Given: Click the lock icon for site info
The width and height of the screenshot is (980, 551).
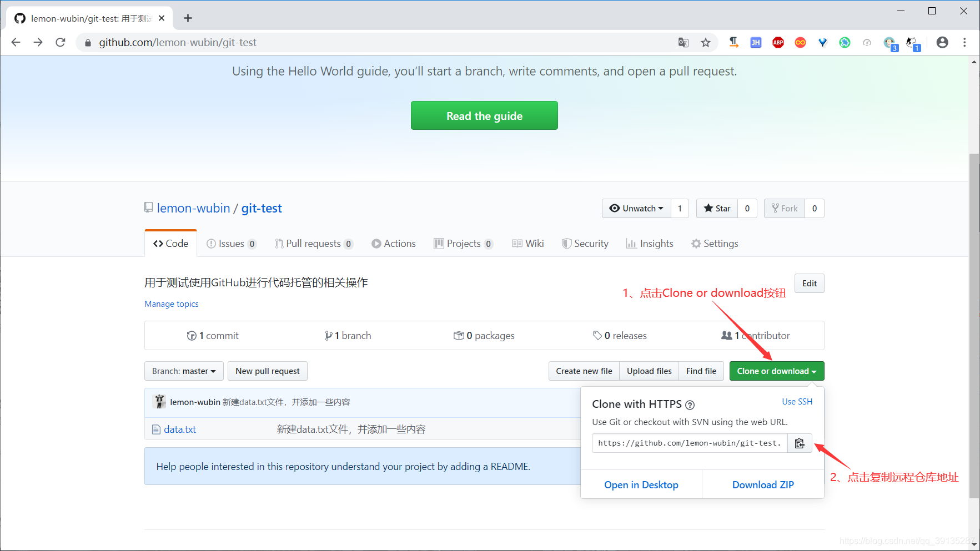Looking at the screenshot, I should (x=88, y=43).
